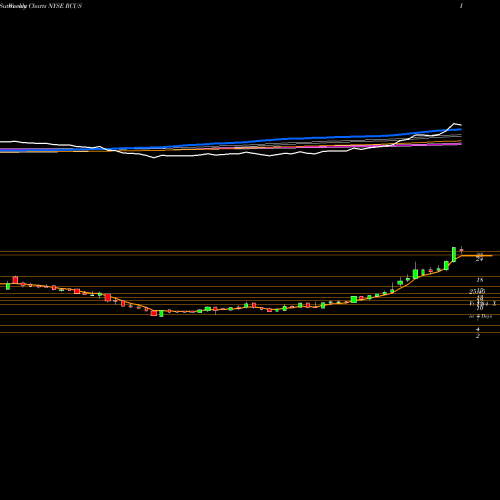The image size is (500, 500).
Task: Select the tallest green candle near the chart's right end
Action: (x=454, y=255)
